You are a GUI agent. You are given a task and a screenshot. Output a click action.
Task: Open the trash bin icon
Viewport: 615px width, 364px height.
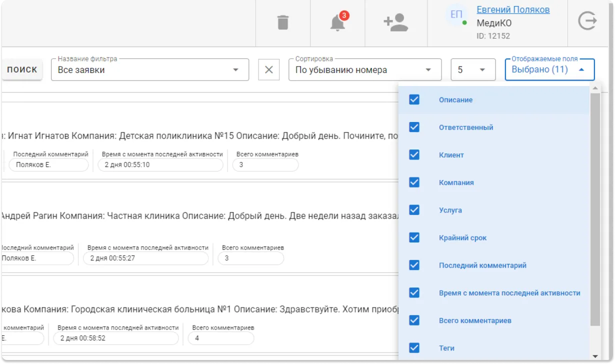pos(283,23)
